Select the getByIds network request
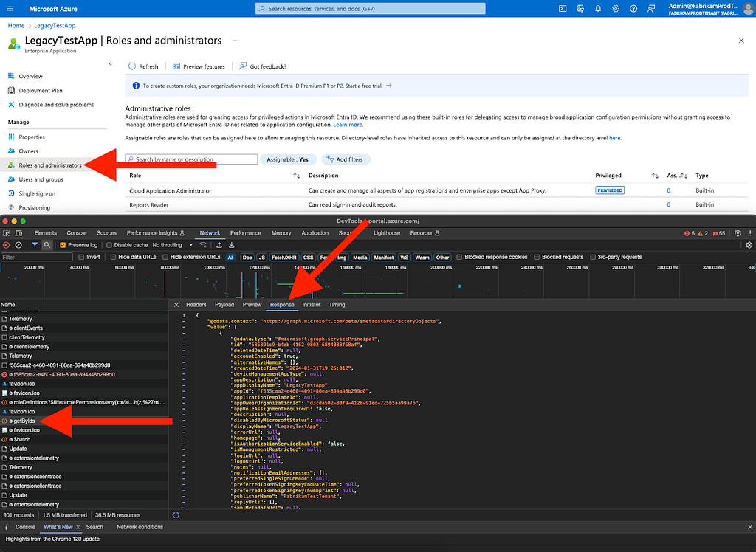The height and width of the screenshot is (552, 756). pos(84,421)
